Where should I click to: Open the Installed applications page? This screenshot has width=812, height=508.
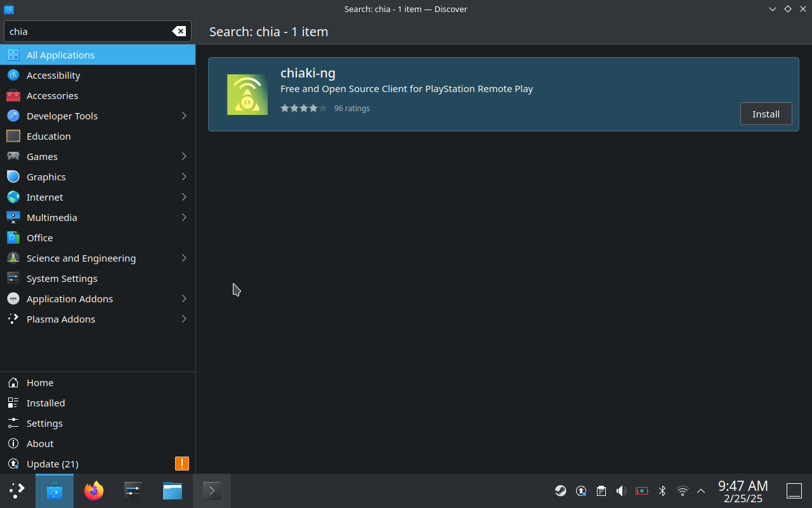pos(46,403)
